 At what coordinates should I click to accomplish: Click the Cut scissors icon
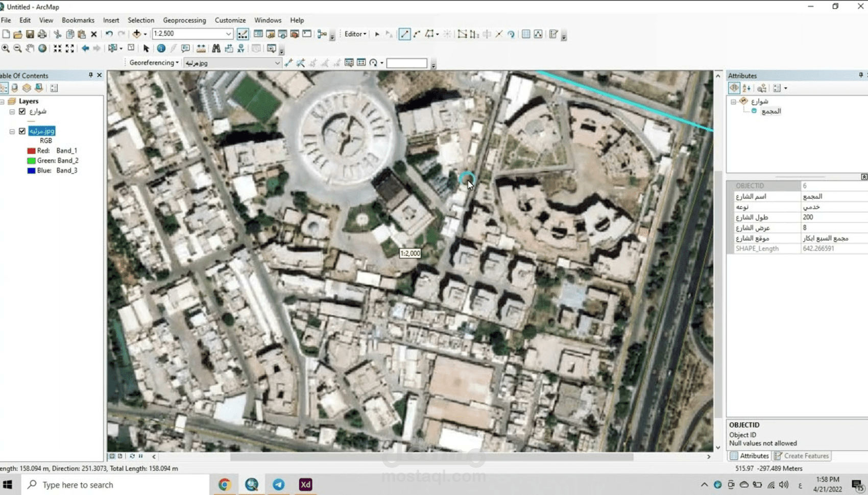coord(58,34)
